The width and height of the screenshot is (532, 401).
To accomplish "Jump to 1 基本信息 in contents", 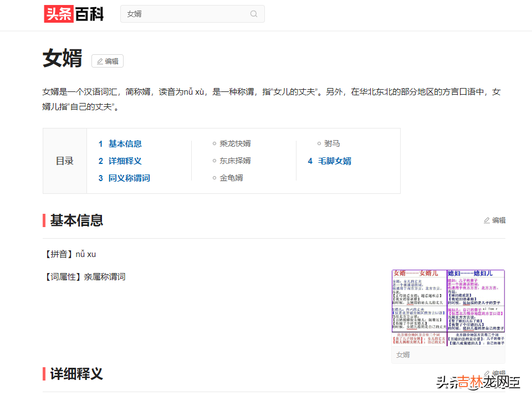I will click(120, 143).
